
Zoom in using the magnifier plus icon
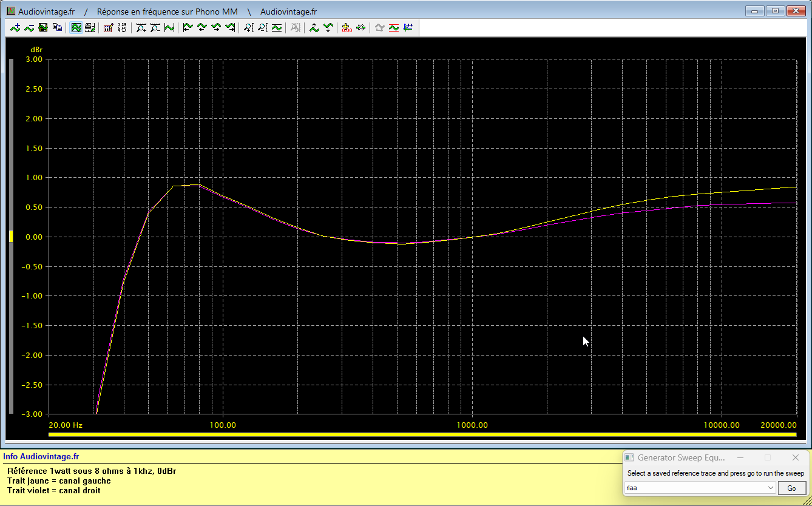(x=141, y=27)
